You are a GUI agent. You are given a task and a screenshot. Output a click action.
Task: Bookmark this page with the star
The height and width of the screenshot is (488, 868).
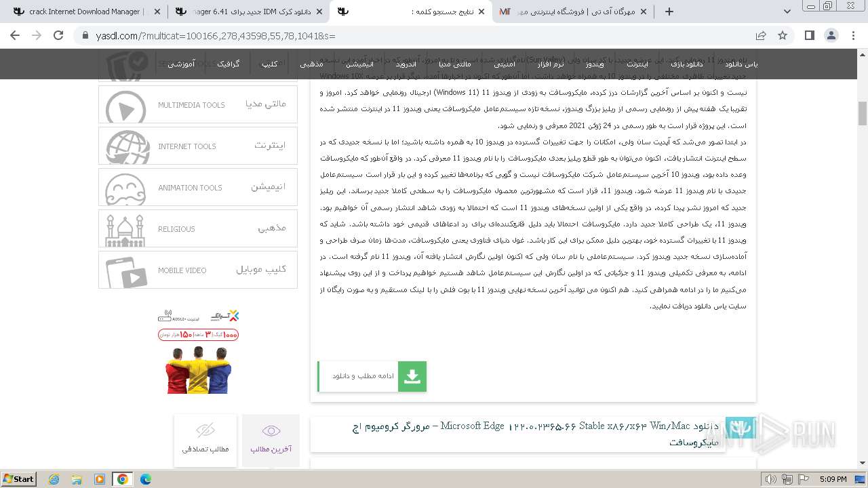(x=783, y=35)
